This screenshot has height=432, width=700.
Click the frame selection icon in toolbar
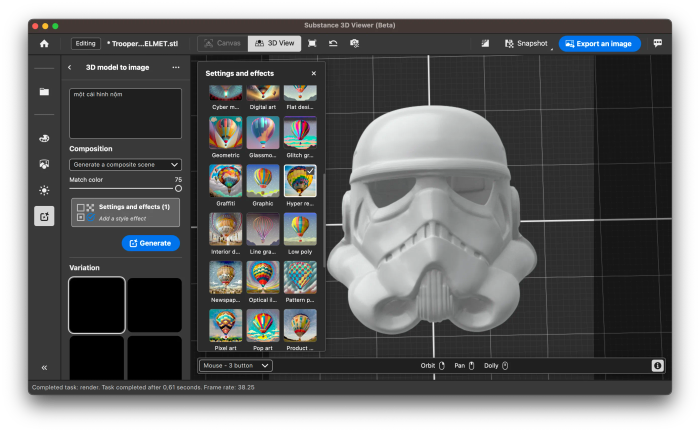tap(312, 43)
